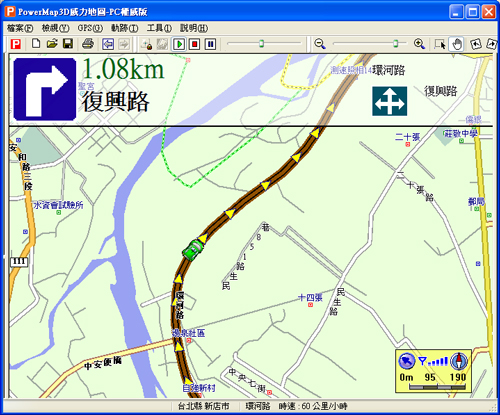Click the playback speed slider handle
500x415 pixels.
262,43
